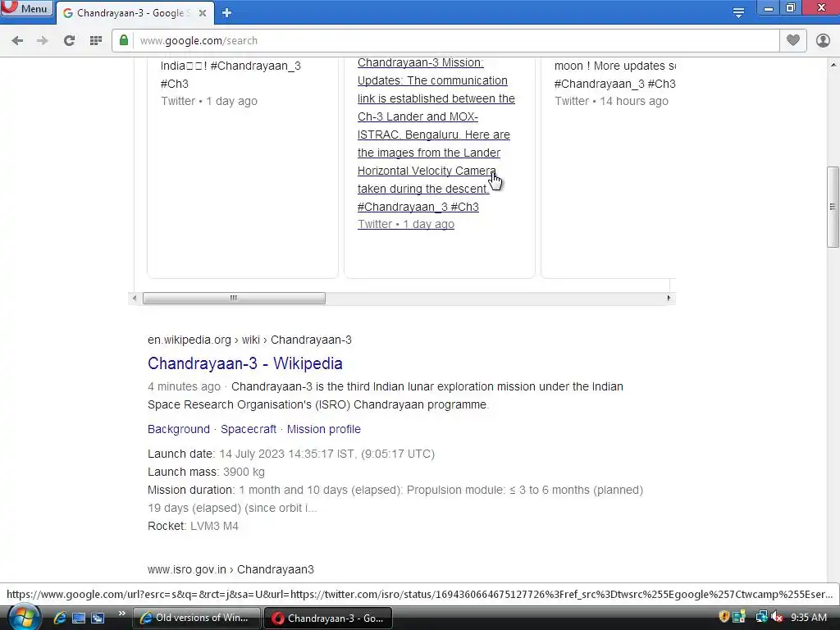Click the tweet carousel horizontal scrollbar thumb

pos(234,298)
